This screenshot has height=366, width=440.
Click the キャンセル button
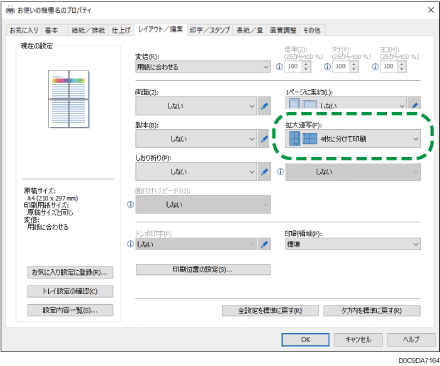coord(358,340)
